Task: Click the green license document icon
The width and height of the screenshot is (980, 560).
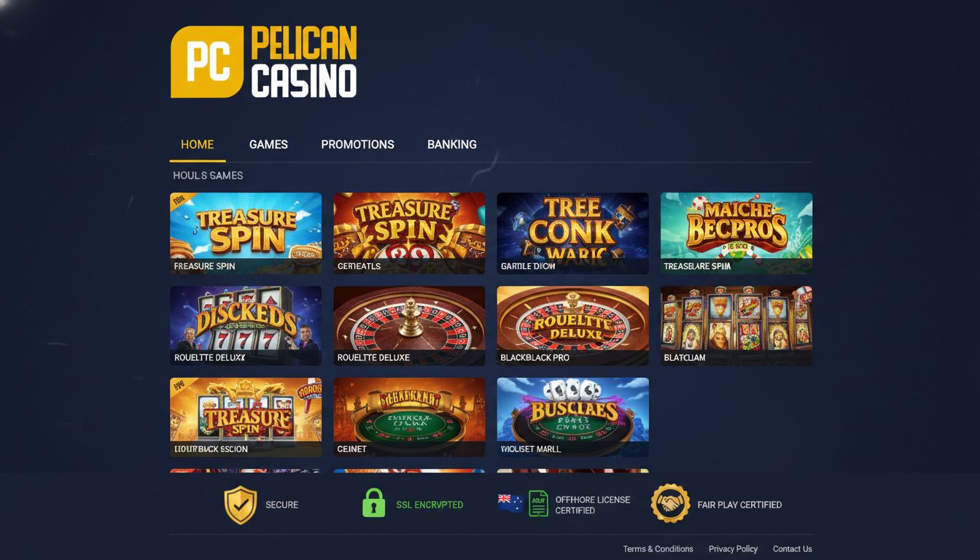Action: tap(538, 504)
